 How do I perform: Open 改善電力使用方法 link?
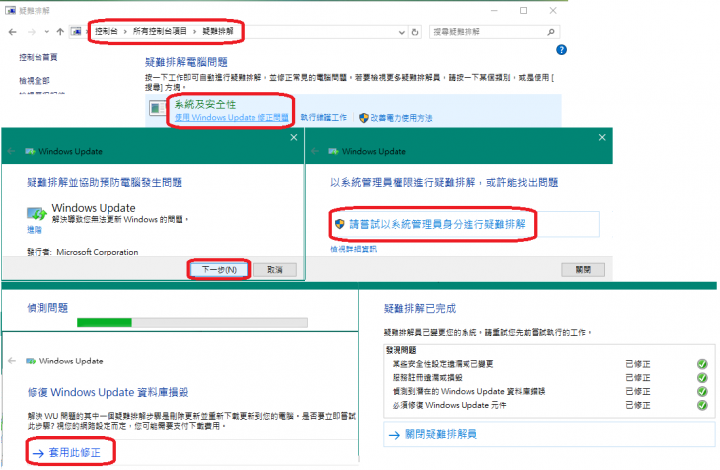click(x=401, y=118)
